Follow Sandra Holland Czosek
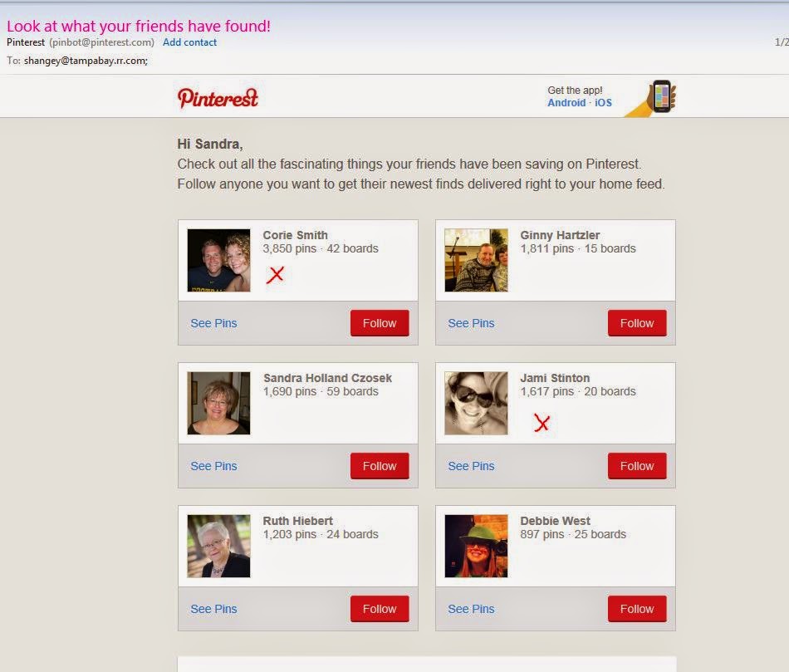The image size is (789, 672). pos(380,466)
